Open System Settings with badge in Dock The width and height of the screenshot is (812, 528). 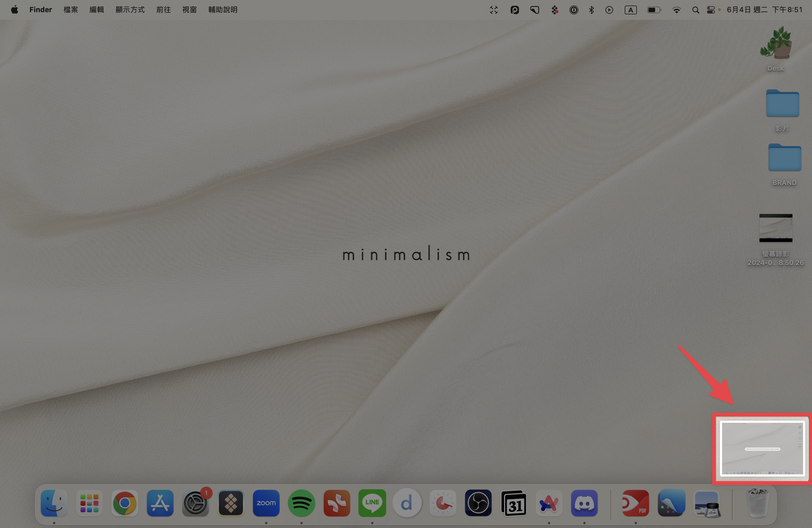click(x=196, y=503)
